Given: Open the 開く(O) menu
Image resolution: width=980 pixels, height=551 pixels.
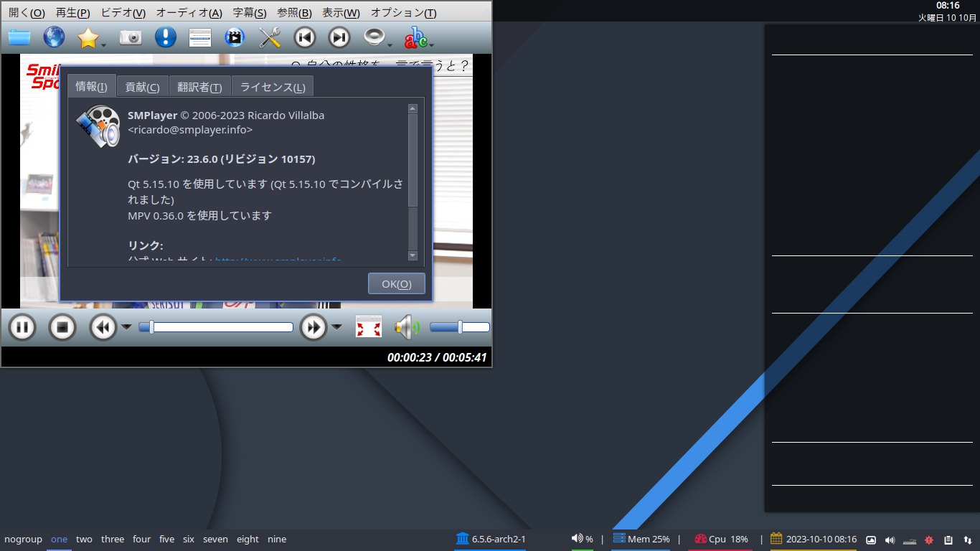Looking at the screenshot, I should [x=27, y=13].
